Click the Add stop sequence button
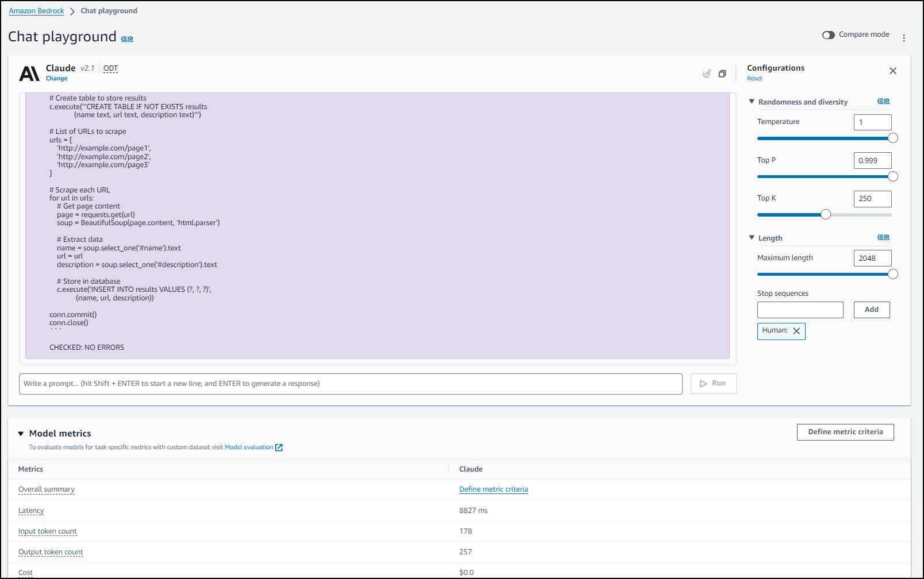Viewport: 924px width, 579px height. point(872,310)
